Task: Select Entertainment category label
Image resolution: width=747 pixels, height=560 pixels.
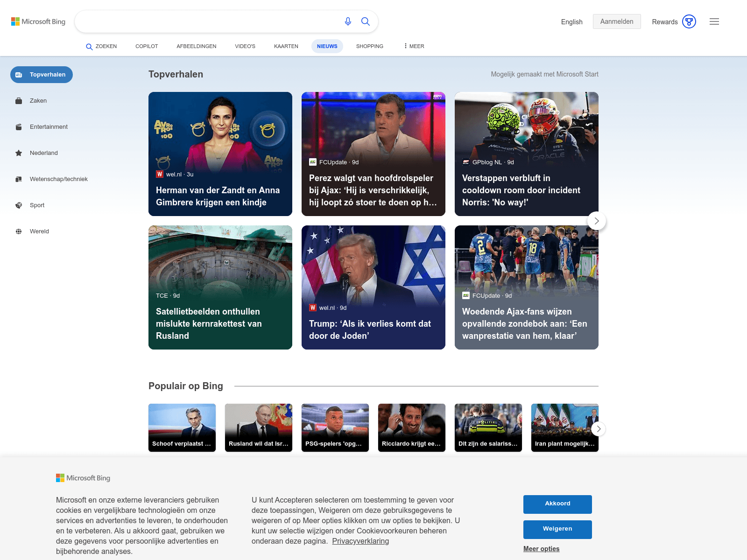Action: 49,127
